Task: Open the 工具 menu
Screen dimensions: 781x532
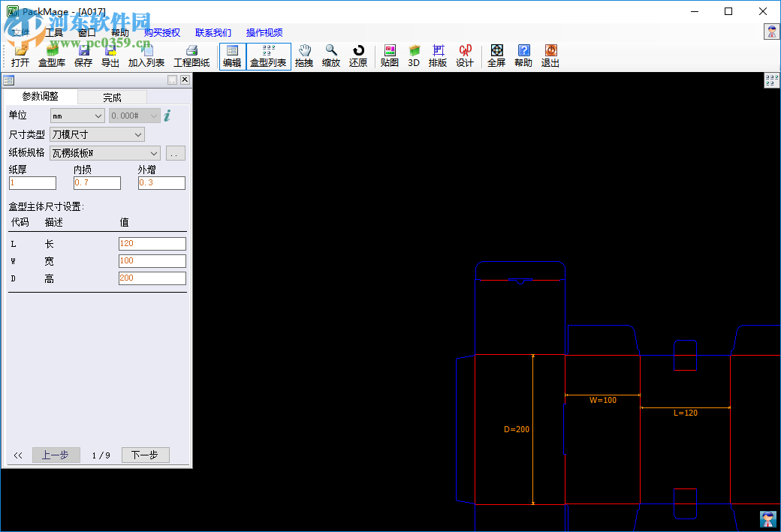Action: point(54,32)
